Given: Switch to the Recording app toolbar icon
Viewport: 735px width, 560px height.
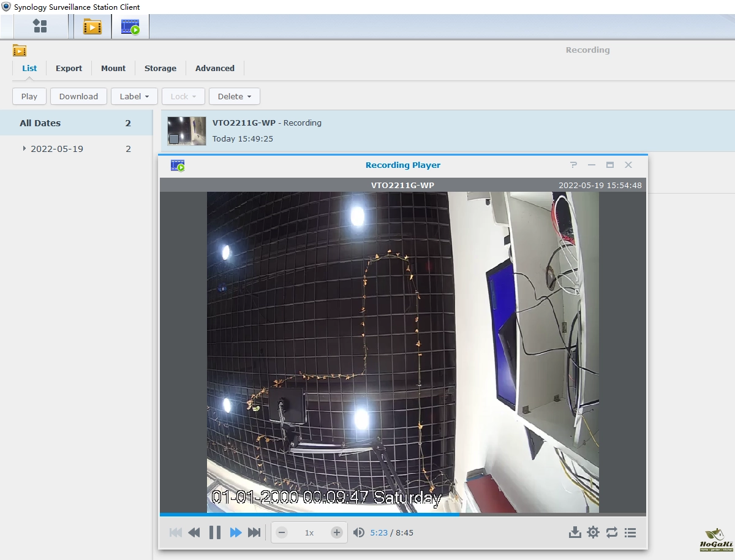Looking at the screenshot, I should (x=92, y=26).
